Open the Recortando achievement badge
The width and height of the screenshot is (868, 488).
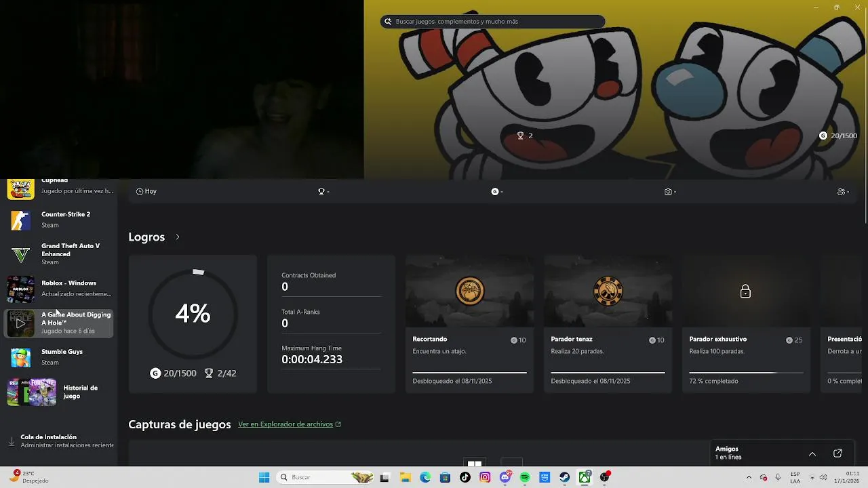click(x=469, y=291)
